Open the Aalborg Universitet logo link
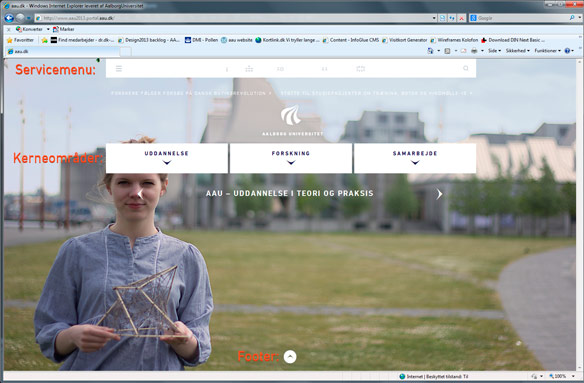584x383 pixels. tap(292, 120)
